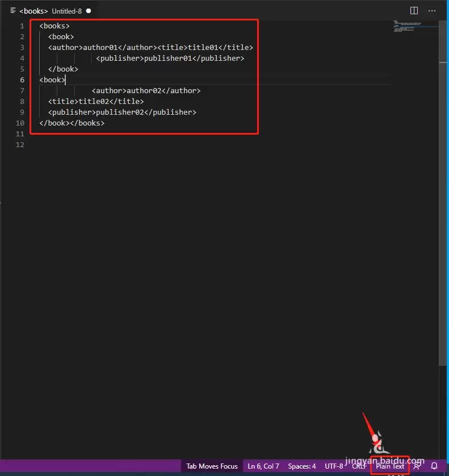Viewport: 449px width, 476px height.
Task: Click the text <books> on line 1
Action: coord(54,26)
